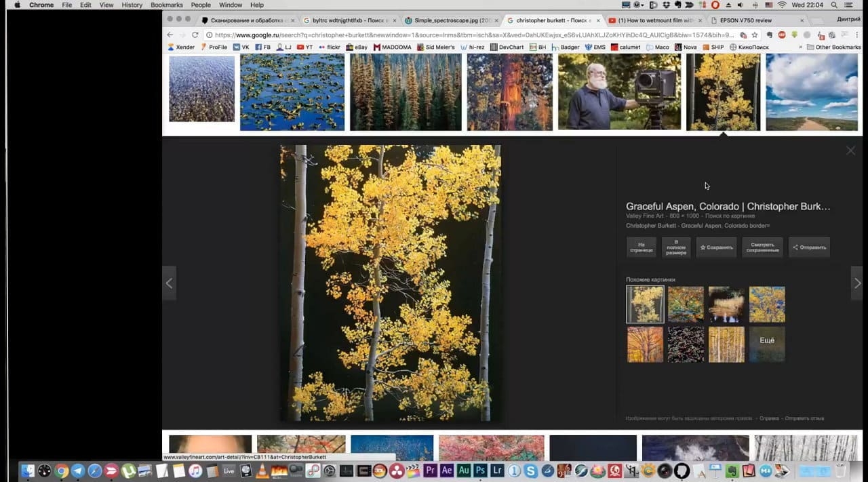Open the lily pads on water thumbnail
The height and width of the screenshot is (482, 868).
point(292,92)
